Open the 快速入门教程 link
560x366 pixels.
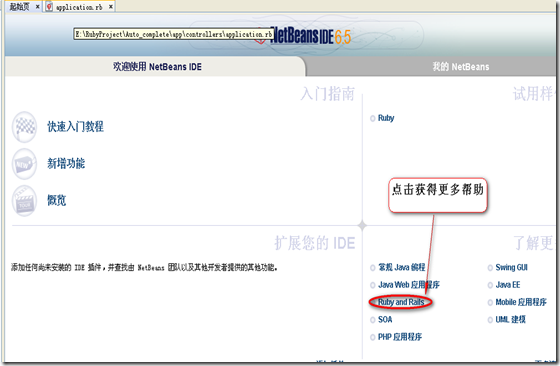75,126
